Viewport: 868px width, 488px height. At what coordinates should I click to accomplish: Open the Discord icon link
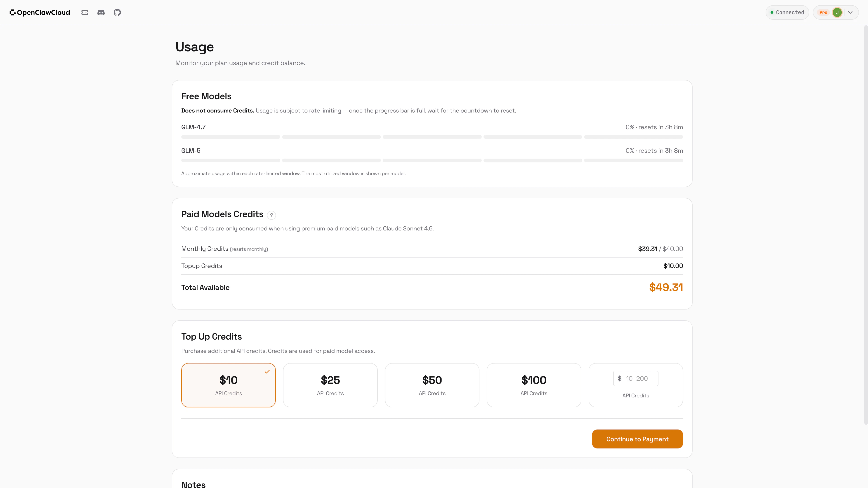pos(101,12)
